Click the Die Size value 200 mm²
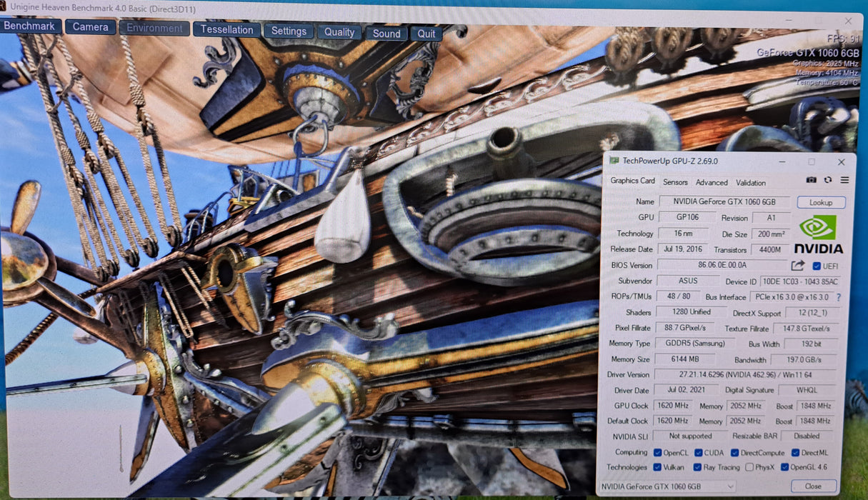This screenshot has height=500, width=868. [x=770, y=234]
